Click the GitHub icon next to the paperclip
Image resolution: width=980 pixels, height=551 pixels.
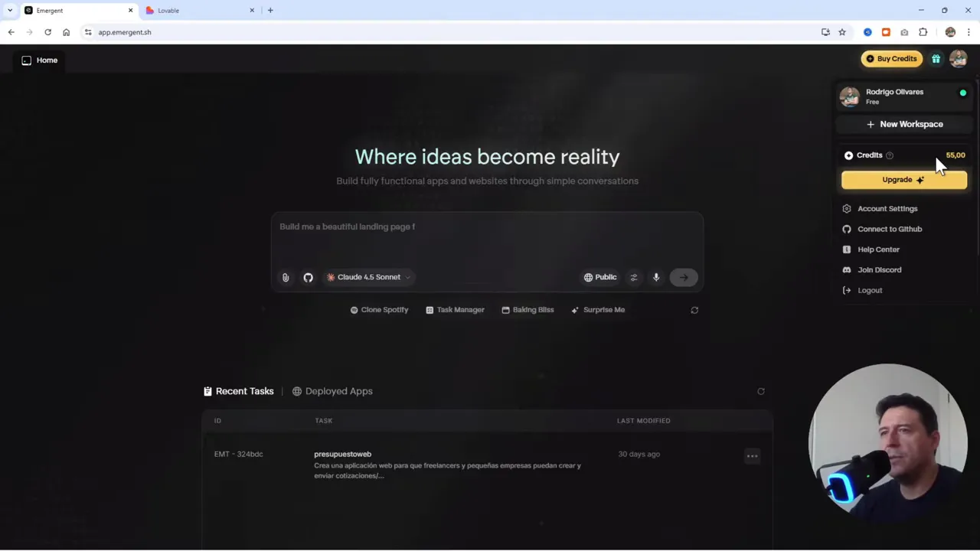(x=308, y=277)
